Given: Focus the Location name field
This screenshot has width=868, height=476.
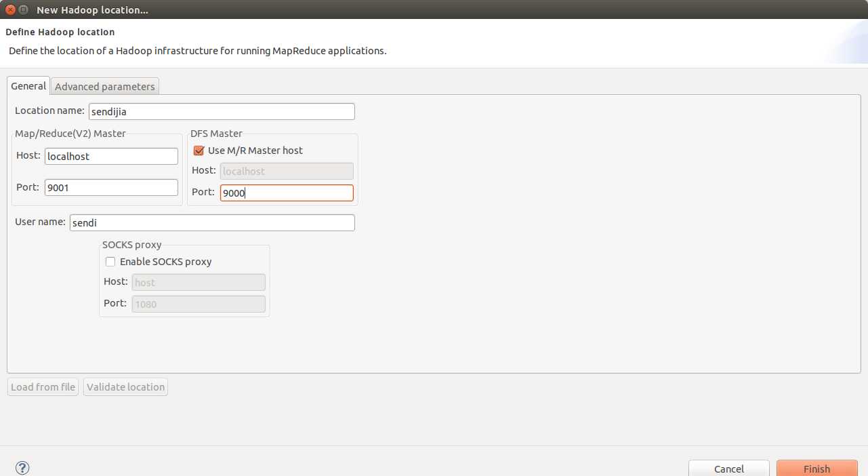Looking at the screenshot, I should (222, 111).
